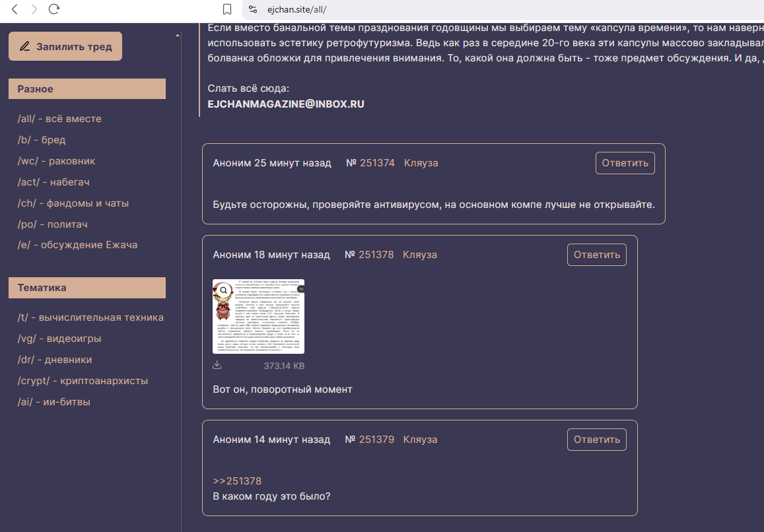This screenshot has height=532, width=764.
Task: Open the attached image thumbnail in post 251378
Action: click(x=259, y=316)
